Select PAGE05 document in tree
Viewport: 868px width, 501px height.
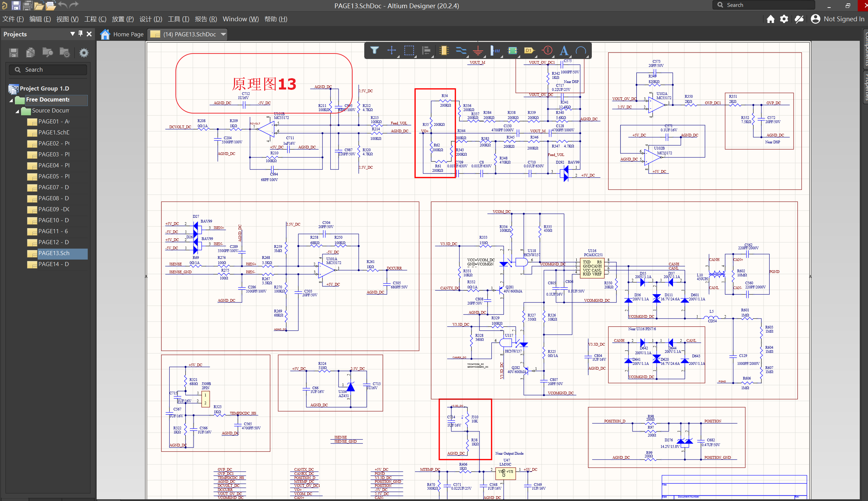[53, 176]
